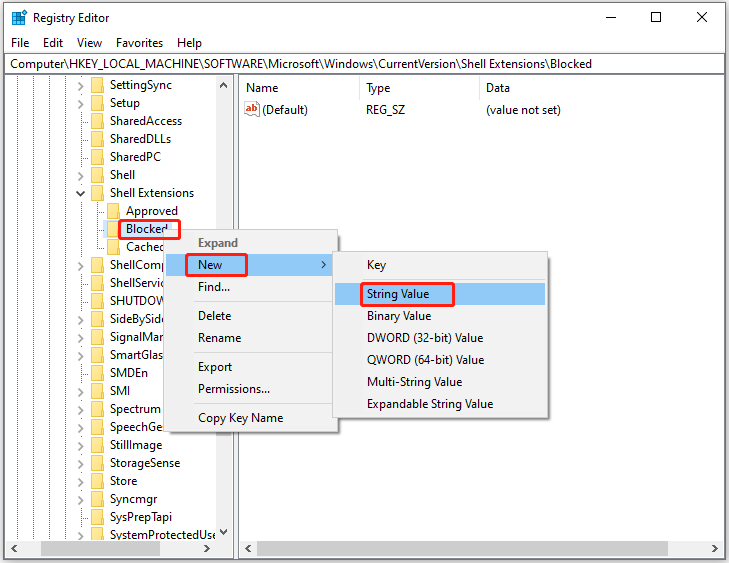Click the SMI folder icon
Screen dimensions: 729x563
pos(98,391)
